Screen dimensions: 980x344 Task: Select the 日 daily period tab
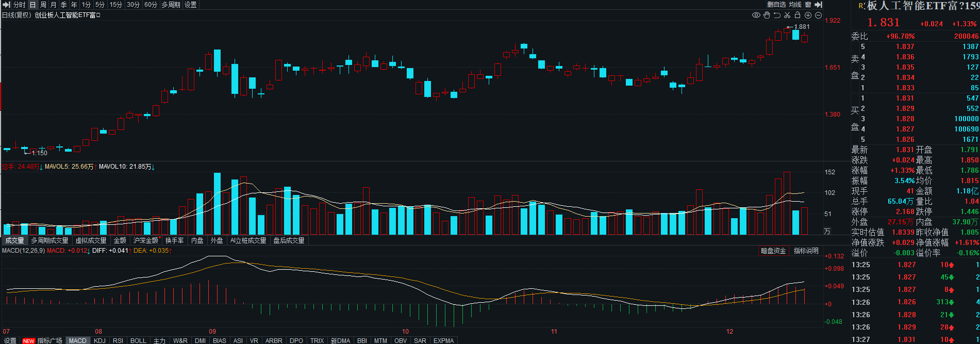pyautogui.click(x=33, y=5)
